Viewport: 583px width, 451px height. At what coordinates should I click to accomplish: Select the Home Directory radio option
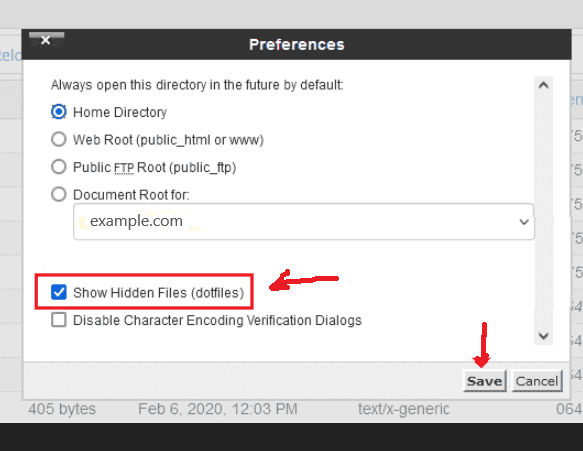coord(59,112)
